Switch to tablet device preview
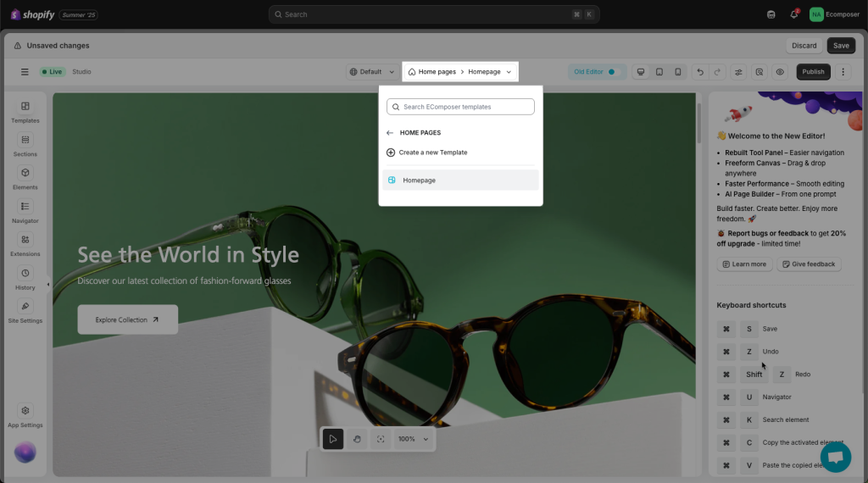 coord(659,72)
